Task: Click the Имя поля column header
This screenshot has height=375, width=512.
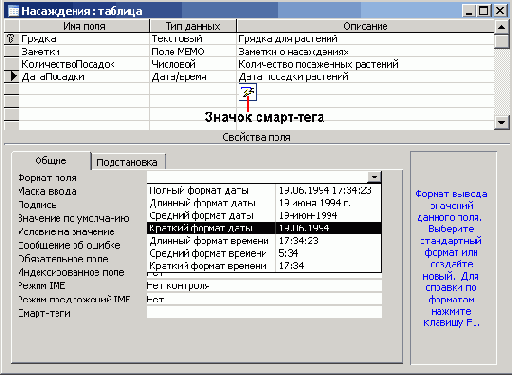Action: coord(84,26)
